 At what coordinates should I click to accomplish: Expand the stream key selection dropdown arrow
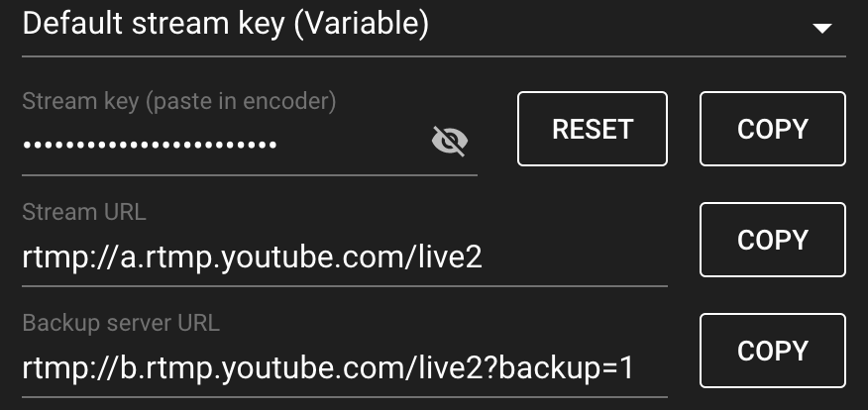click(x=822, y=28)
